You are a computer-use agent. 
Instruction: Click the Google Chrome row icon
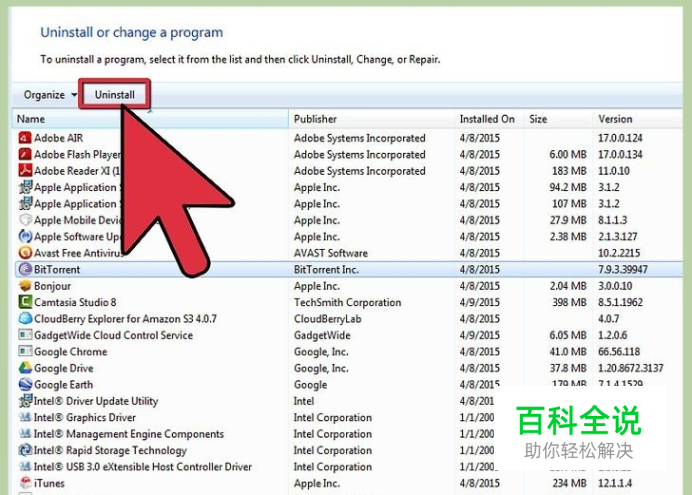(x=25, y=352)
